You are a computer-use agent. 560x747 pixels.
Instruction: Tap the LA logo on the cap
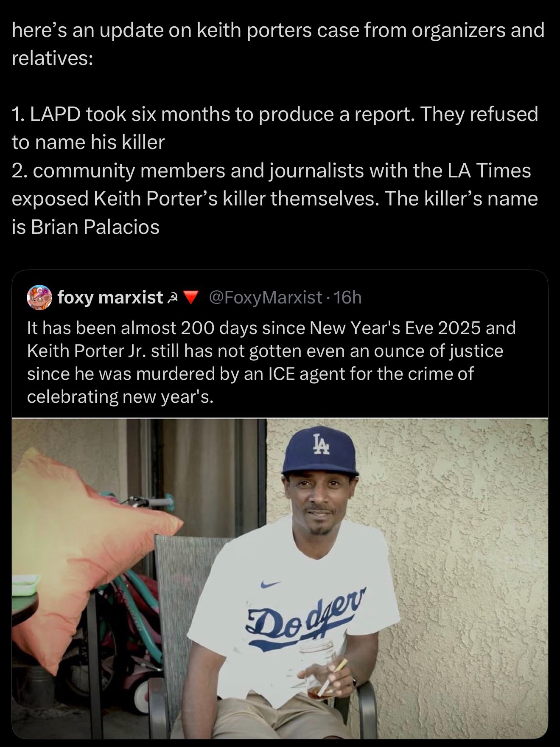[x=321, y=444]
